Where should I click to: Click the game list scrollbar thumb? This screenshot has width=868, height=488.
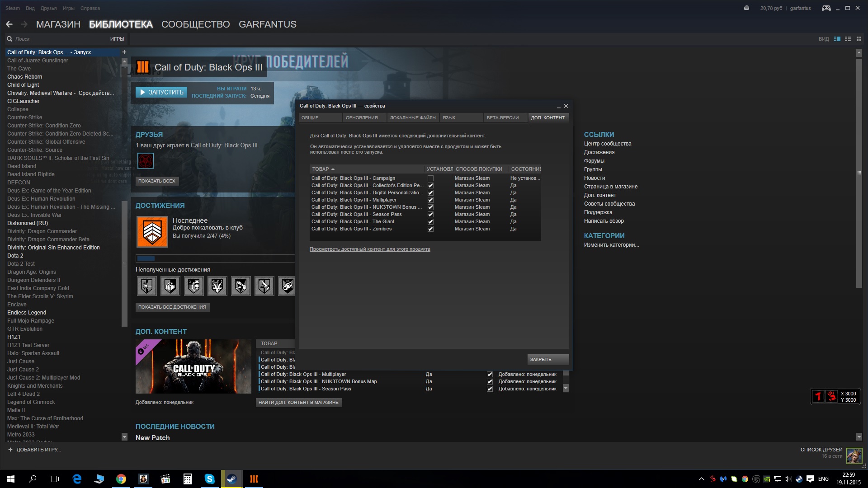[x=124, y=263]
